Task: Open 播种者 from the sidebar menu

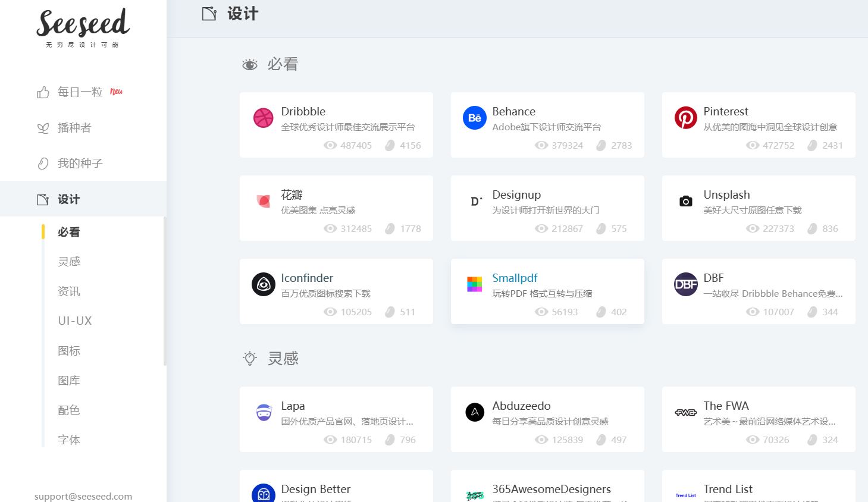Action: pyautogui.click(x=74, y=128)
